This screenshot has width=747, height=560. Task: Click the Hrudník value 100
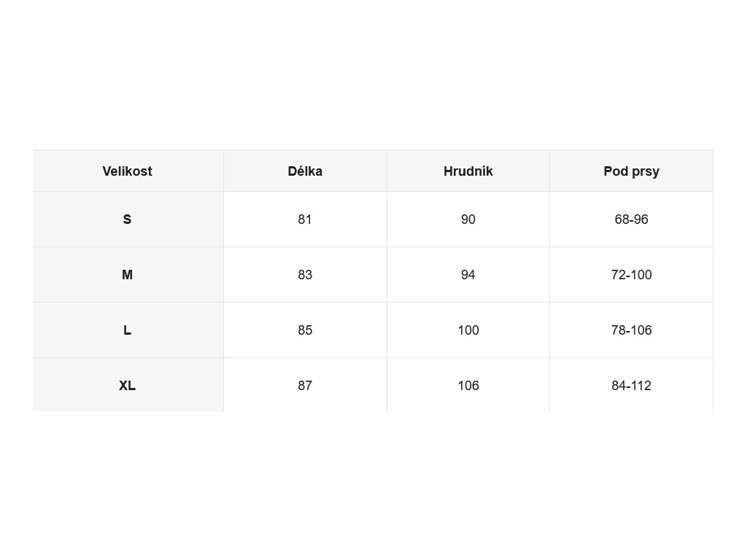(x=468, y=330)
